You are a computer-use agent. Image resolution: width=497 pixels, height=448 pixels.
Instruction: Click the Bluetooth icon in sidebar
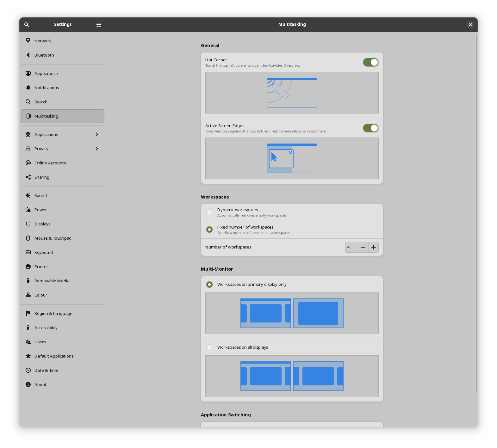click(28, 55)
